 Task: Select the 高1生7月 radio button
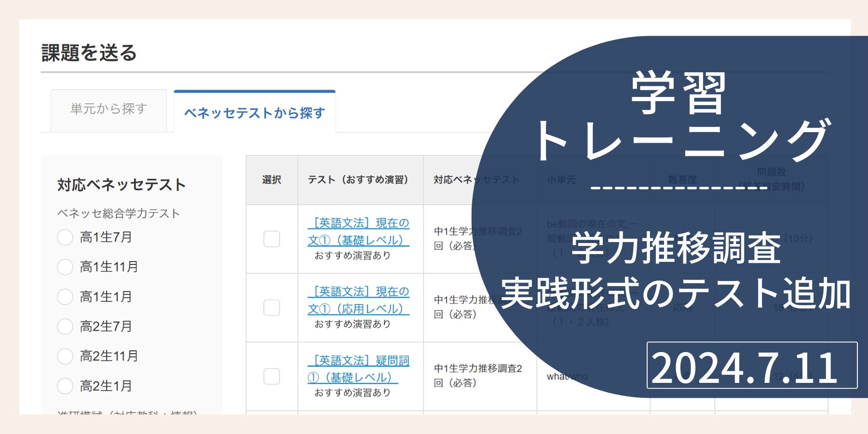coord(65,237)
